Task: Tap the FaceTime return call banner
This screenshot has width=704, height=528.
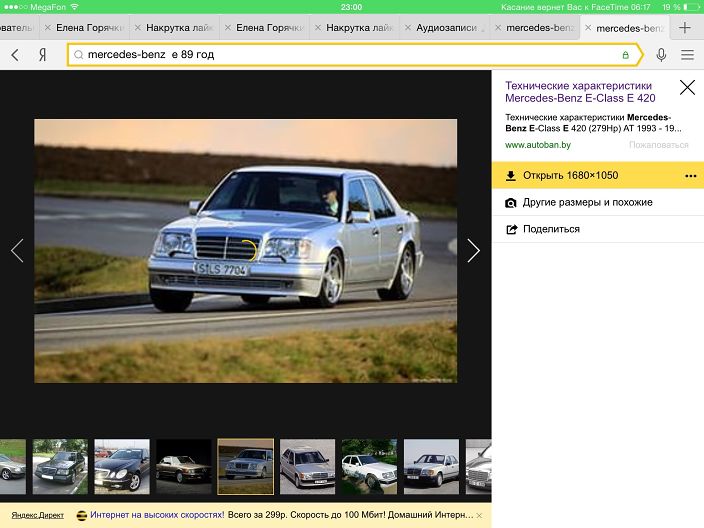Action: click(576, 7)
